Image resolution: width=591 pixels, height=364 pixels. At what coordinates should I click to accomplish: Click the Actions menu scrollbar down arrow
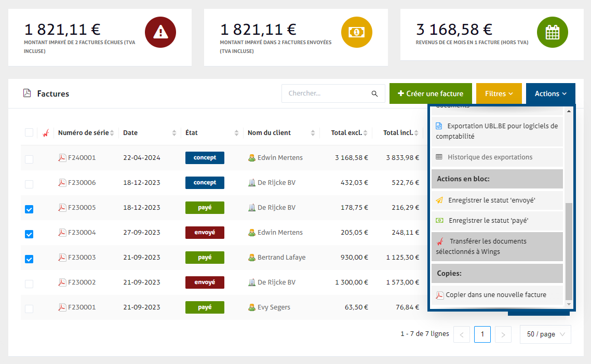(x=569, y=304)
